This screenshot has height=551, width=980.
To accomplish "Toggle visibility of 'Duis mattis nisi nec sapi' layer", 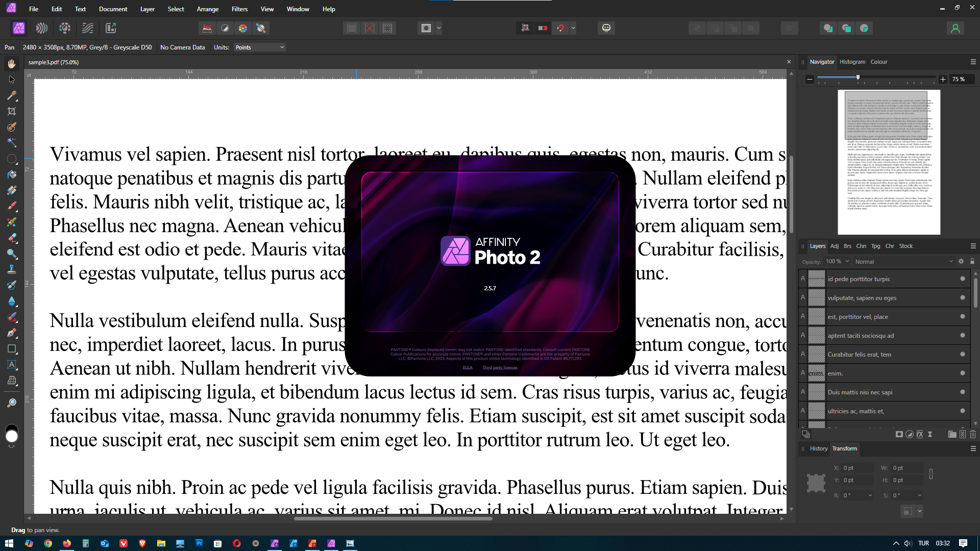I will [x=962, y=392].
